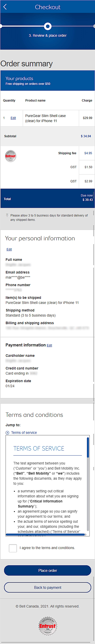Click the arrow icon beside delivery notice
The image size is (95, 644).
pyautogui.click(x=7, y=215)
